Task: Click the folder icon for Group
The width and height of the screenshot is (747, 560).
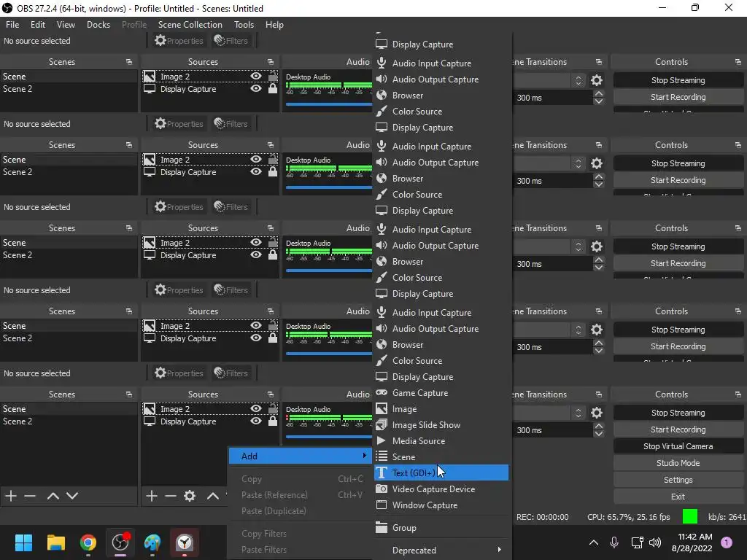Action: 382,527
